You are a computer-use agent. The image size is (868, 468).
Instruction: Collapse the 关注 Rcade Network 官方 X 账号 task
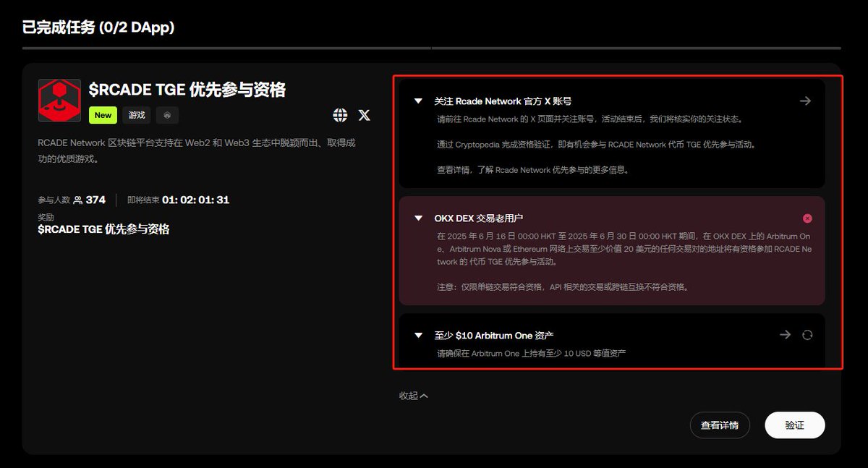click(418, 101)
